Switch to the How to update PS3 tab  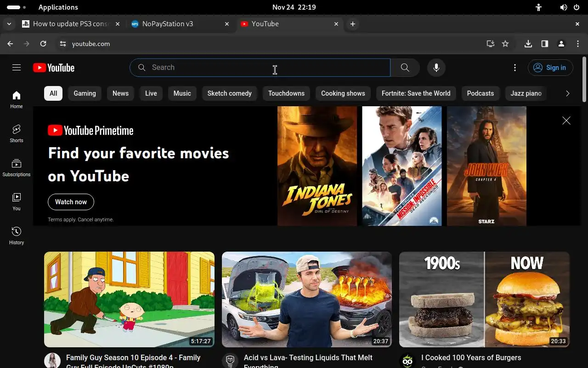click(x=71, y=24)
